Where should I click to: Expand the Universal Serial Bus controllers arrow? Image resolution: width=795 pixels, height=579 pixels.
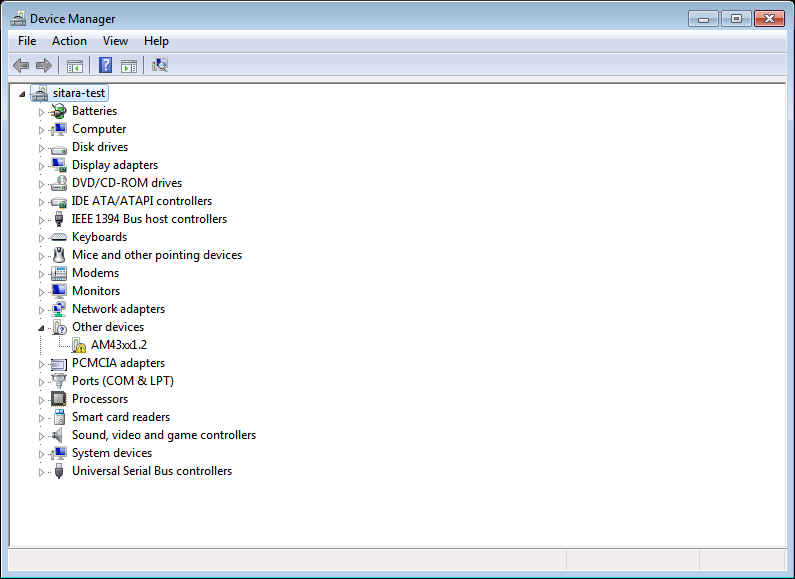(42, 473)
